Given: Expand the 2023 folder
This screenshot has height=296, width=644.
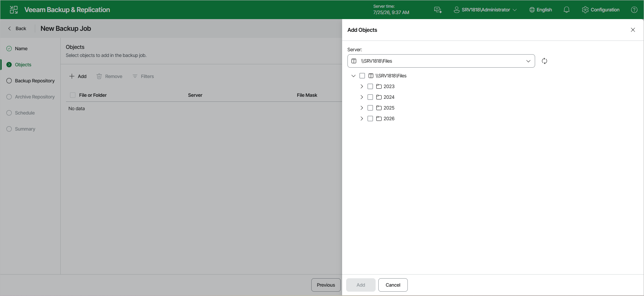Looking at the screenshot, I should click(x=362, y=86).
